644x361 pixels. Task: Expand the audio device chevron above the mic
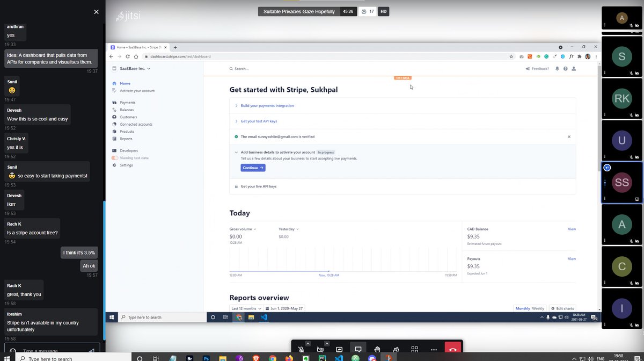click(308, 343)
